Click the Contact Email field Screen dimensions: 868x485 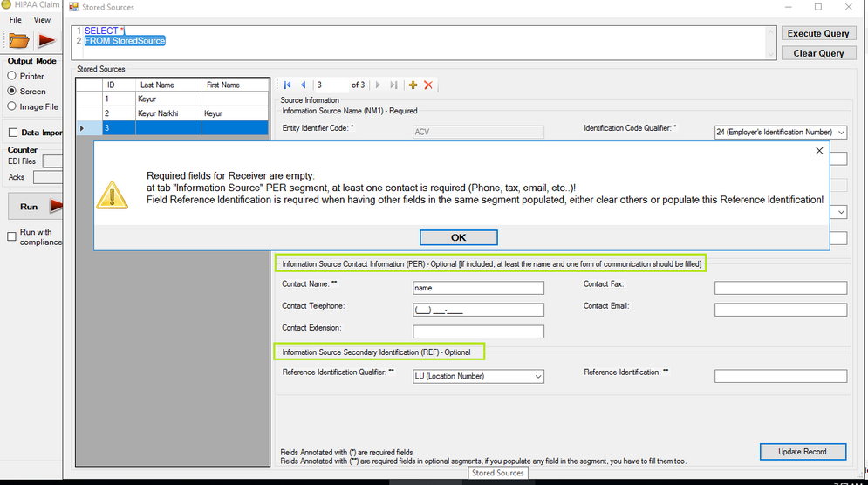coord(781,310)
